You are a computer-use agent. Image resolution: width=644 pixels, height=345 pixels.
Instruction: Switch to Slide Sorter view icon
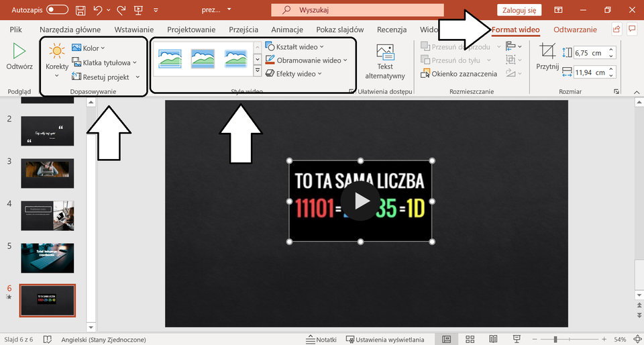pos(470,339)
